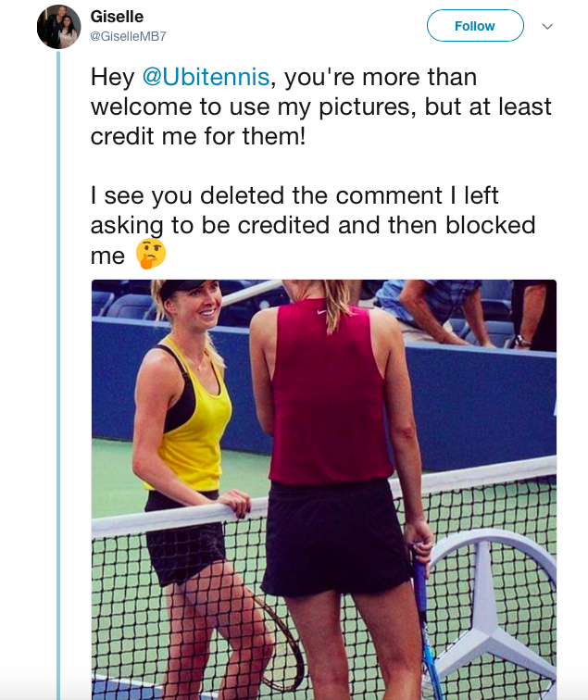
Task: Expand the tweet options chevron
Action: (547, 26)
